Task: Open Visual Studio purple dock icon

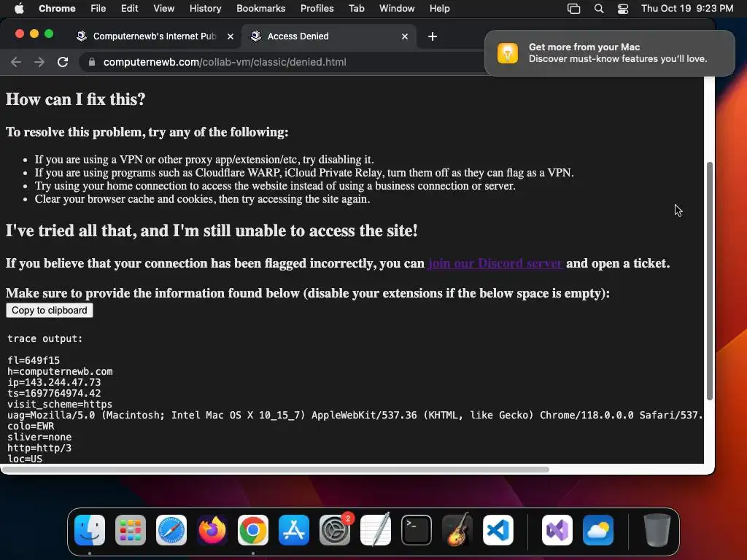Action: [x=557, y=529]
